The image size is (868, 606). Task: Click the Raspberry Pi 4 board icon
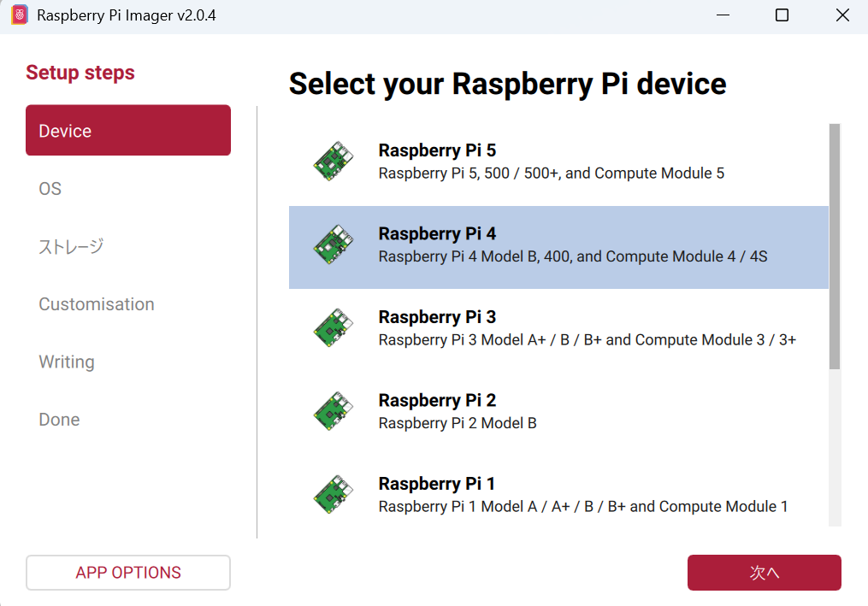[334, 245]
